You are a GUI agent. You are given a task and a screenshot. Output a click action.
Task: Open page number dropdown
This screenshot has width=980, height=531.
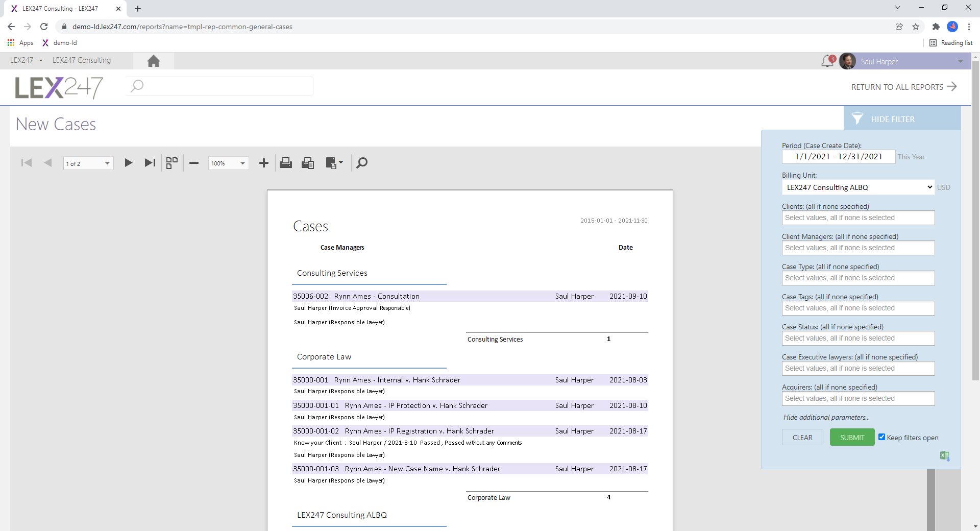click(x=88, y=163)
